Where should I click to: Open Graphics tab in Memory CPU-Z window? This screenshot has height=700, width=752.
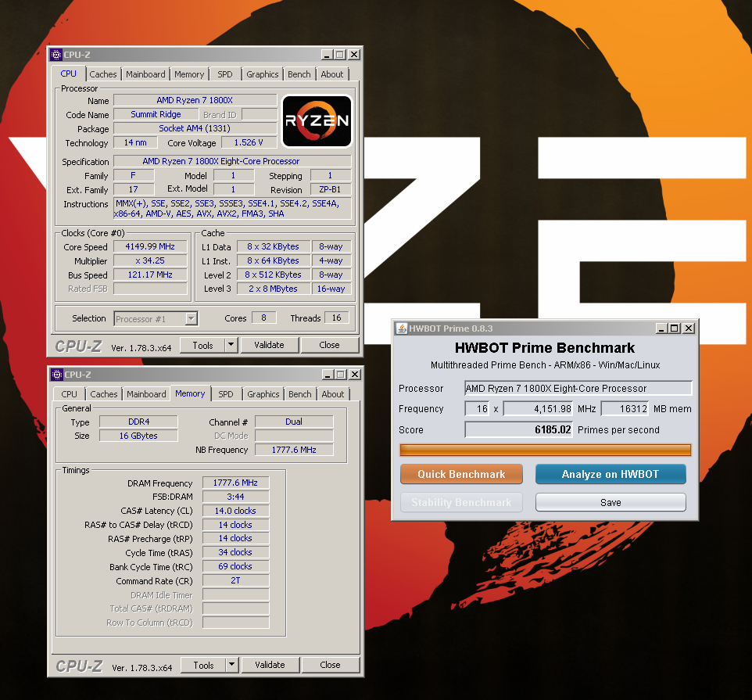coord(263,394)
